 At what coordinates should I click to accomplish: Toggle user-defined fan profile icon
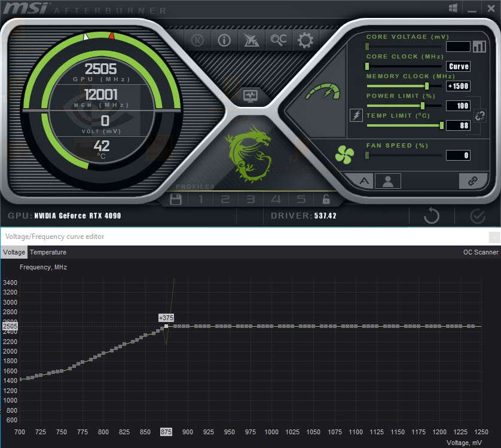(x=387, y=181)
